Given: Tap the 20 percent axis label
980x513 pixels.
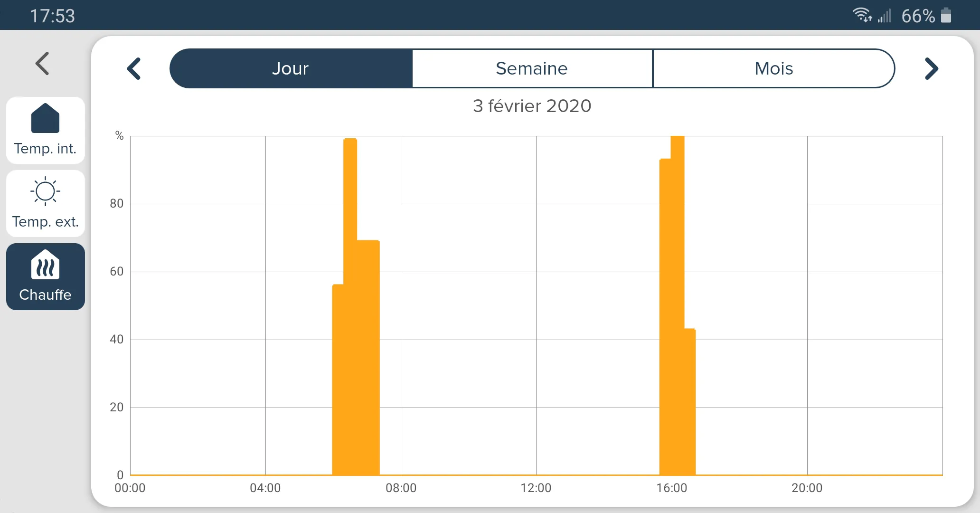Looking at the screenshot, I should [x=117, y=408].
